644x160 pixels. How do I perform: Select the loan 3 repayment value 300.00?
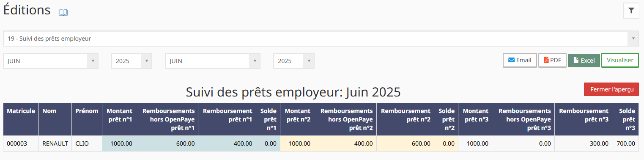point(583,143)
